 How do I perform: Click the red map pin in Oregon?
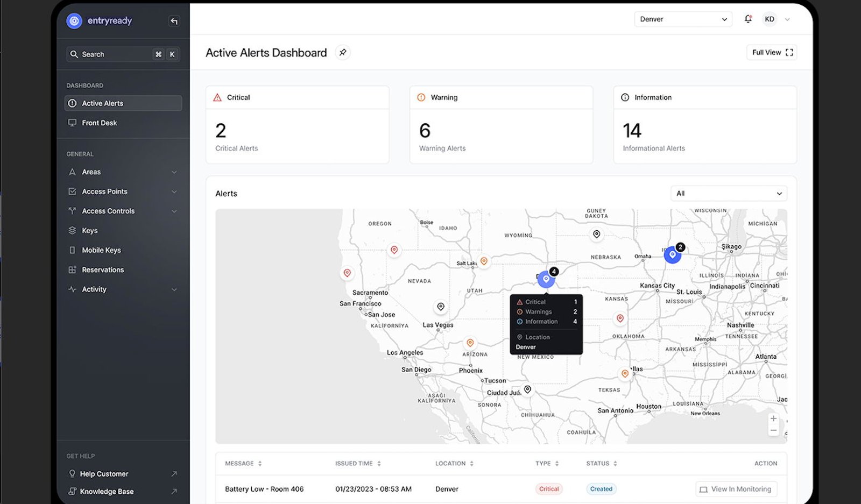(394, 250)
